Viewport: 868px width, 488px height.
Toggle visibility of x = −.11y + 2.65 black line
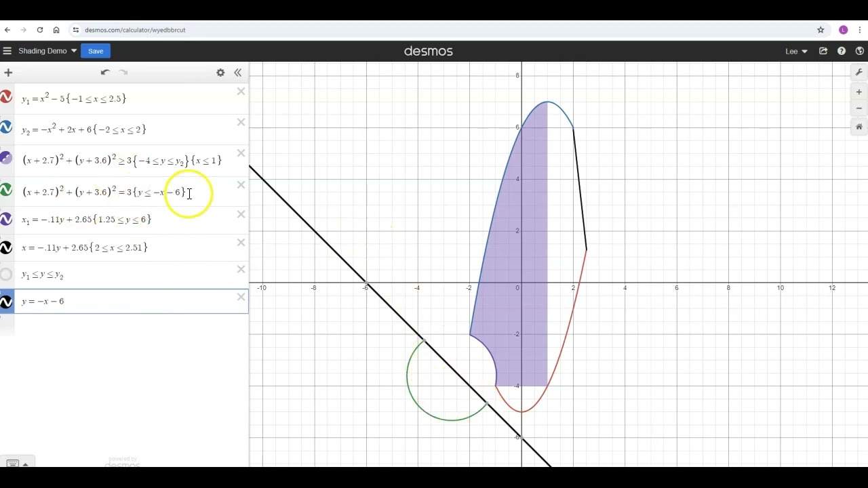click(6, 247)
